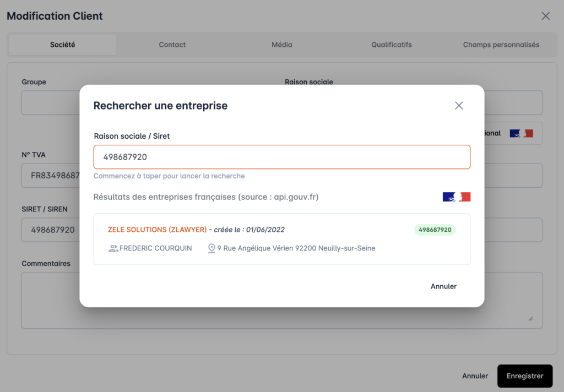The height and width of the screenshot is (392, 564).
Task: Open the Champs personnalisés tab
Action: point(501,45)
